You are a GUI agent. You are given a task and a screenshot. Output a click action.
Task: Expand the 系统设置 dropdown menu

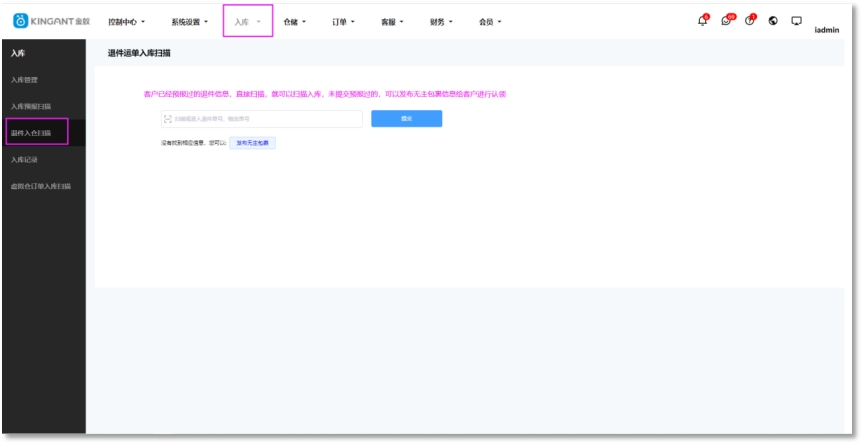[190, 21]
